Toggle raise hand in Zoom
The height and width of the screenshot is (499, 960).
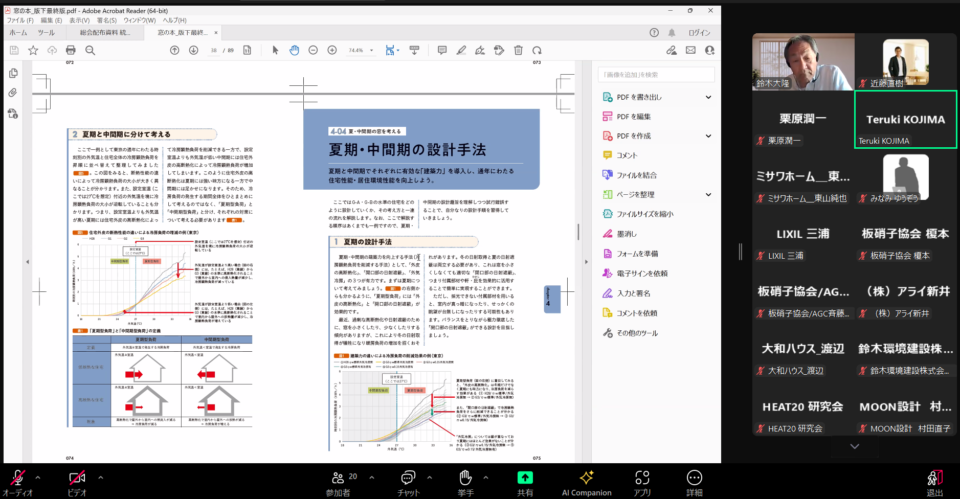tap(465, 482)
